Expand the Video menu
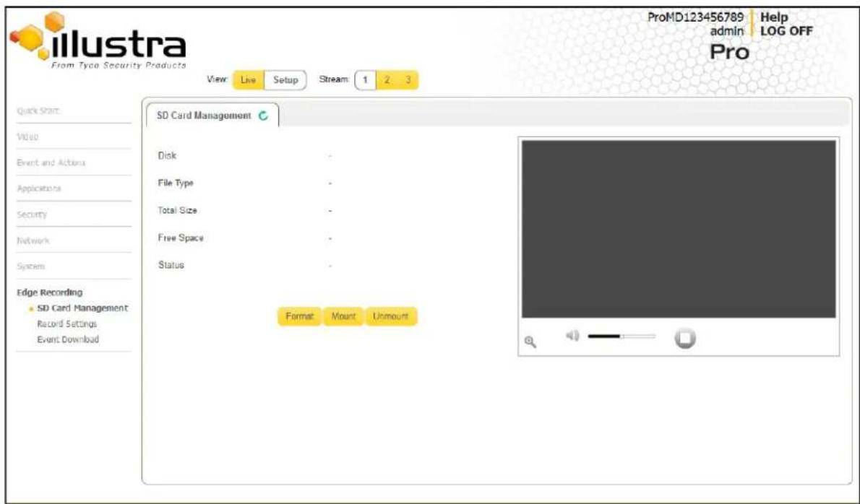 click(28, 136)
